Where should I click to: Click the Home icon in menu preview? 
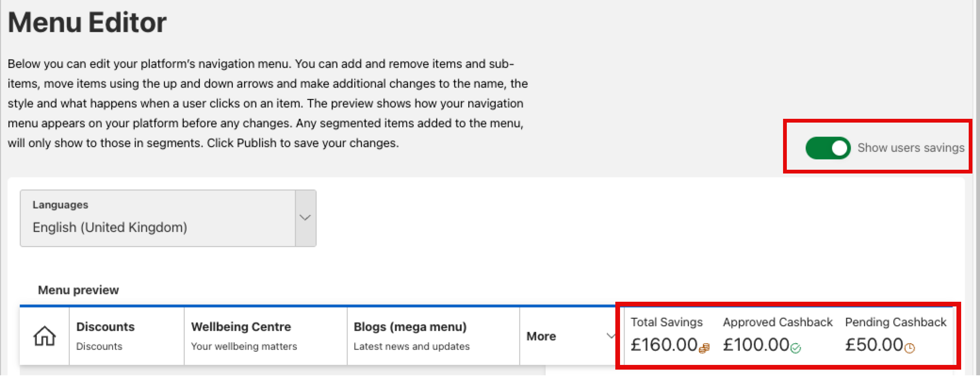pyautogui.click(x=44, y=336)
